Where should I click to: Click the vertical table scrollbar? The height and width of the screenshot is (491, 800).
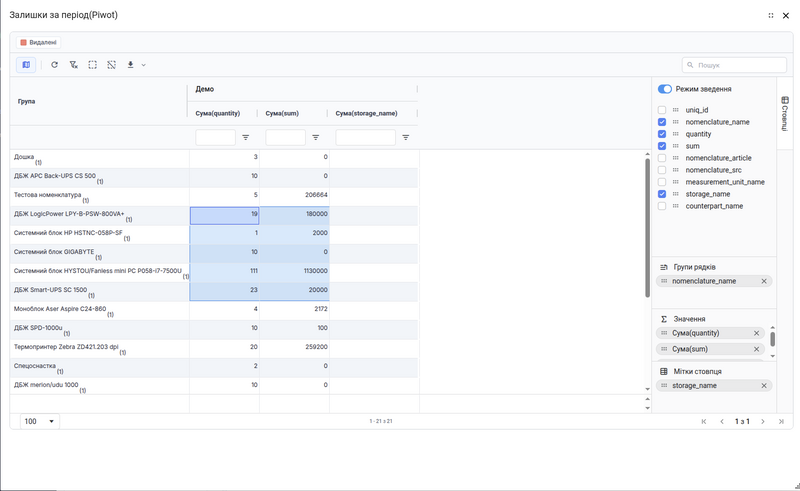coord(647,228)
